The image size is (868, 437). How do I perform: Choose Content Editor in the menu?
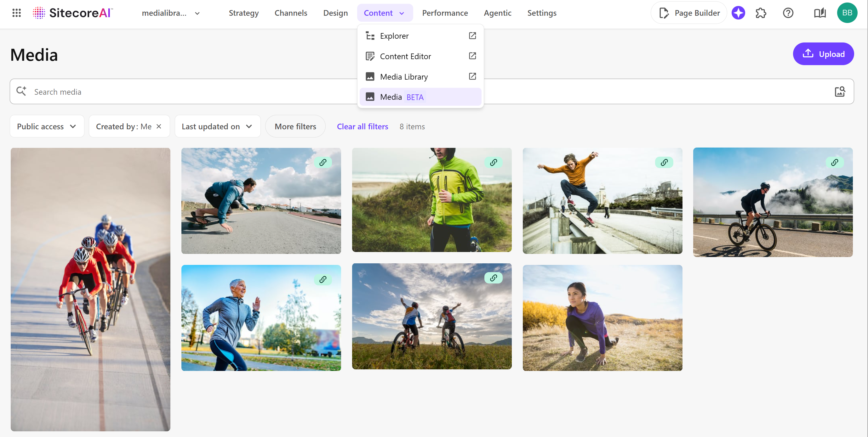click(420, 56)
